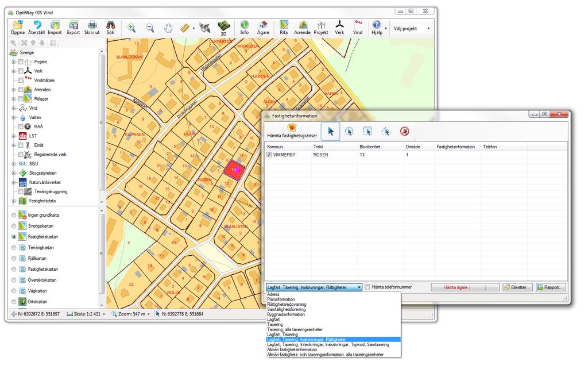Select the polygon selection cursor tool
This screenshot has width=588, height=365.
coord(386,131)
